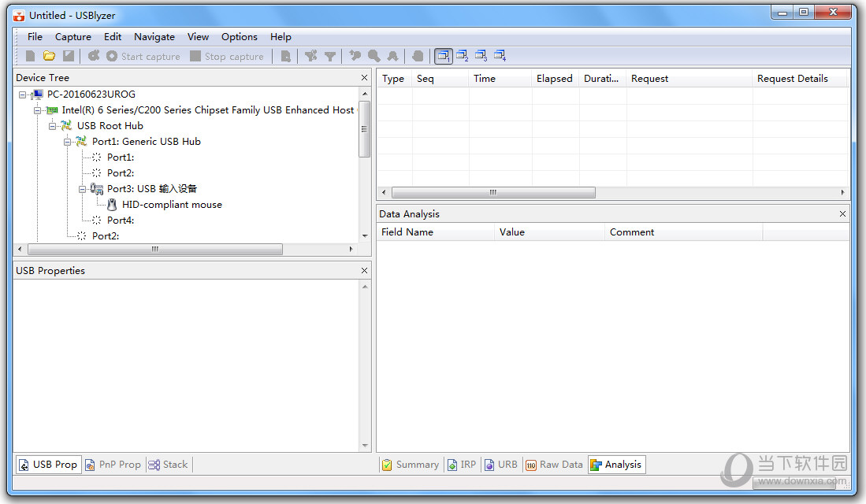Switch to the USB Prop tab
The height and width of the screenshot is (504, 866).
[x=48, y=465]
